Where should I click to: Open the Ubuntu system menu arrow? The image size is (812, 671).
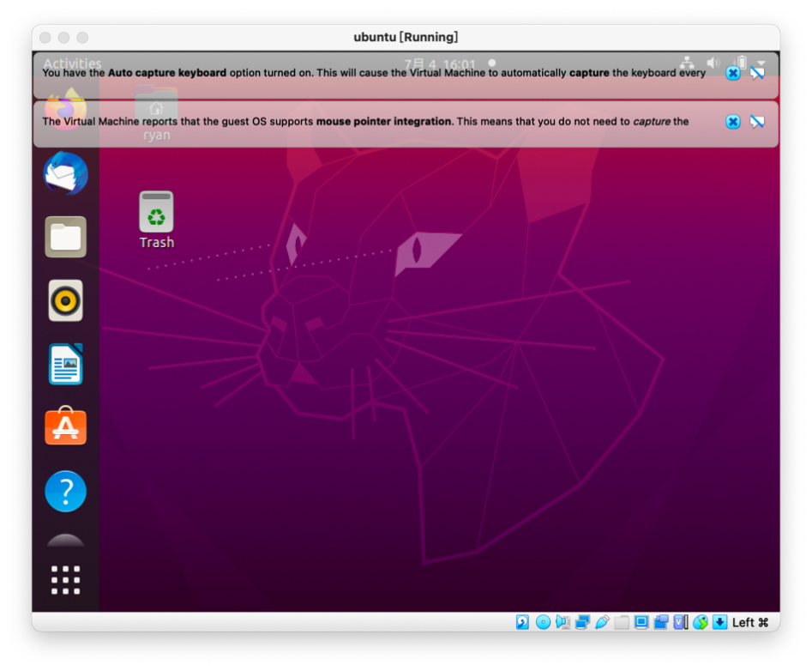pyautogui.click(x=761, y=63)
